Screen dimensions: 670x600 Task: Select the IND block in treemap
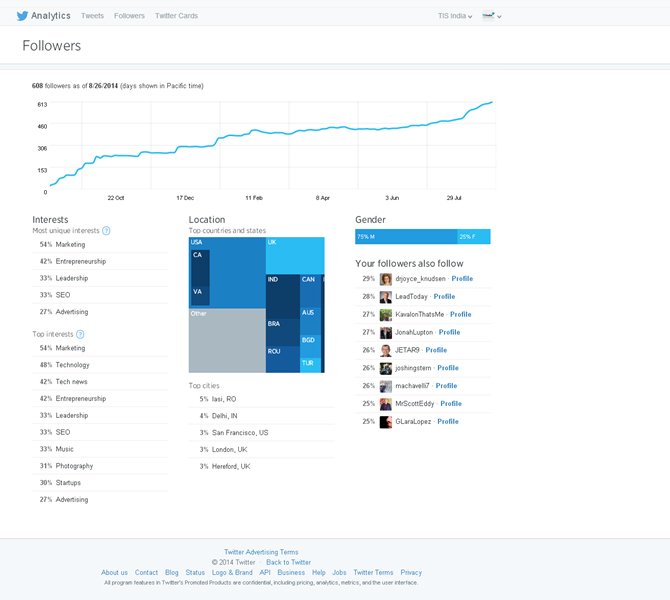point(282,296)
